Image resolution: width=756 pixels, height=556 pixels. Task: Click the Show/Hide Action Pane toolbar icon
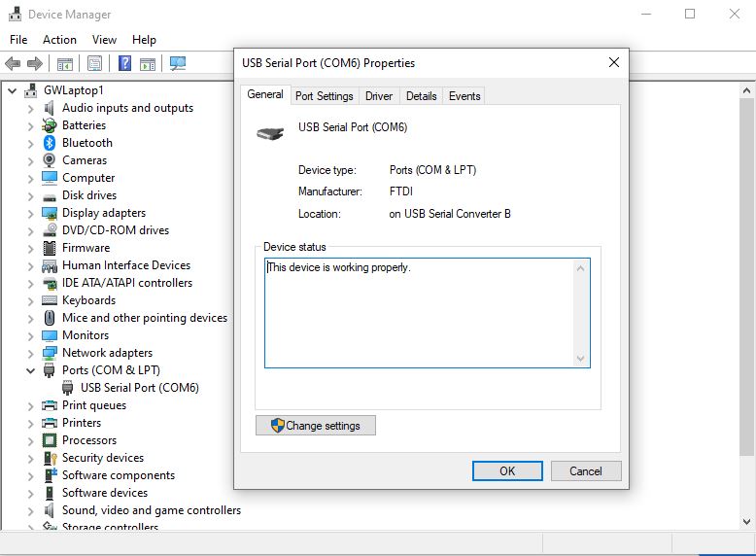click(x=147, y=64)
